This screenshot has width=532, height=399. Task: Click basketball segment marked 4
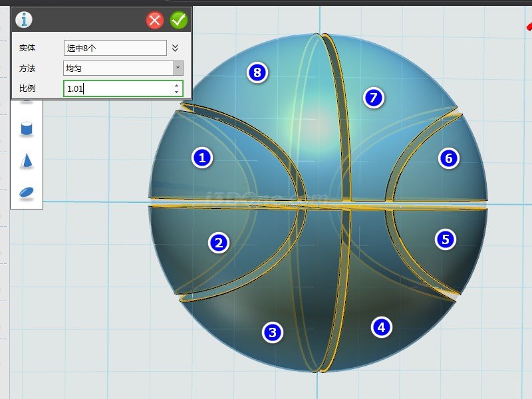pos(380,327)
